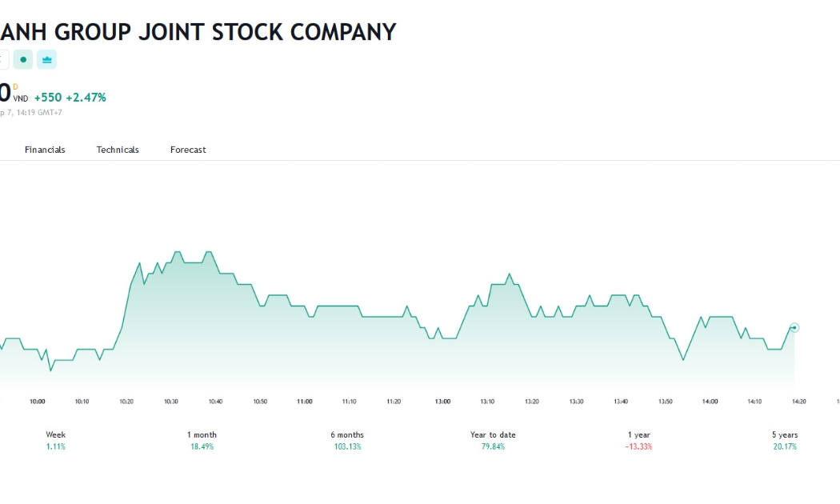
Task: Click the company name heading
Action: (x=198, y=32)
